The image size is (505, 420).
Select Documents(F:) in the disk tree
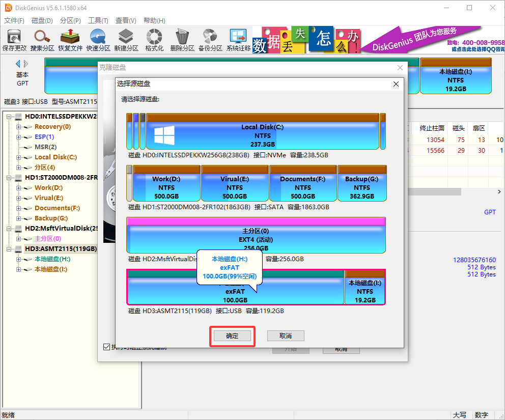[57, 208]
